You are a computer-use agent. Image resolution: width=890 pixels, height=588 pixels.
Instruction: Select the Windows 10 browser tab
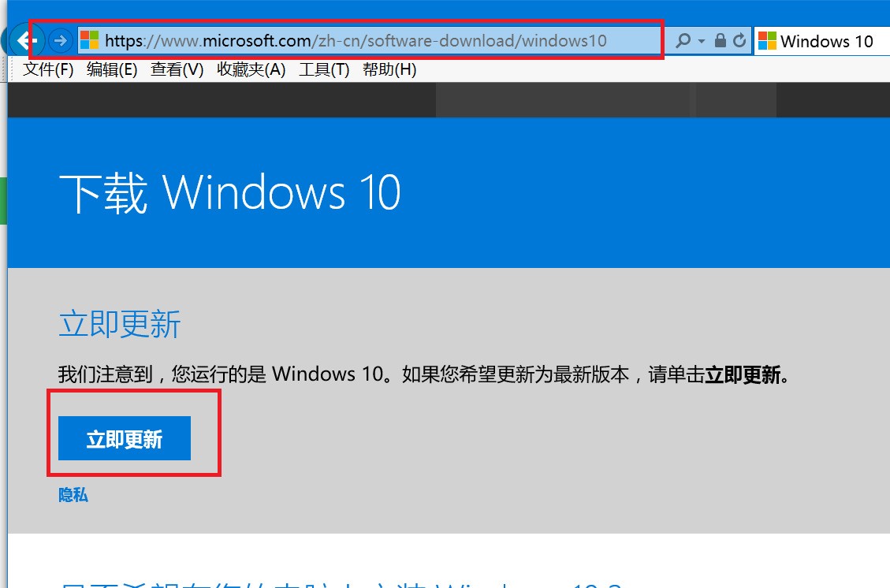point(821,41)
